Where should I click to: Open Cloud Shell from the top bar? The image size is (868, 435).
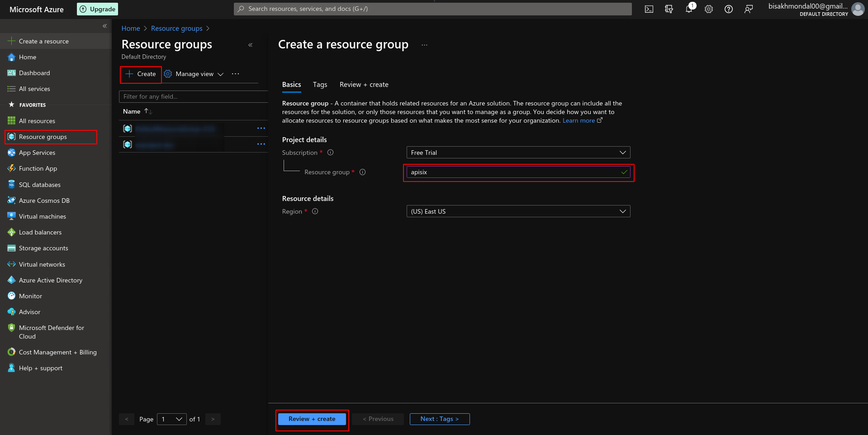649,9
